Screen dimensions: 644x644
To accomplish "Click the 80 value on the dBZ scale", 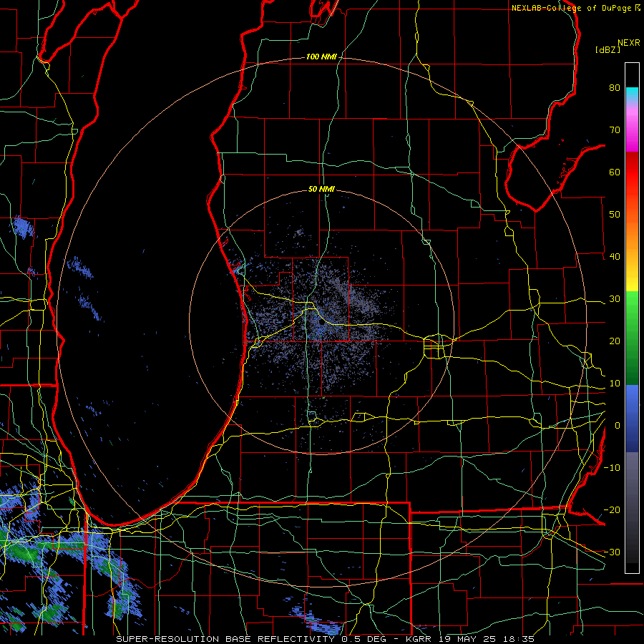I will (615, 88).
